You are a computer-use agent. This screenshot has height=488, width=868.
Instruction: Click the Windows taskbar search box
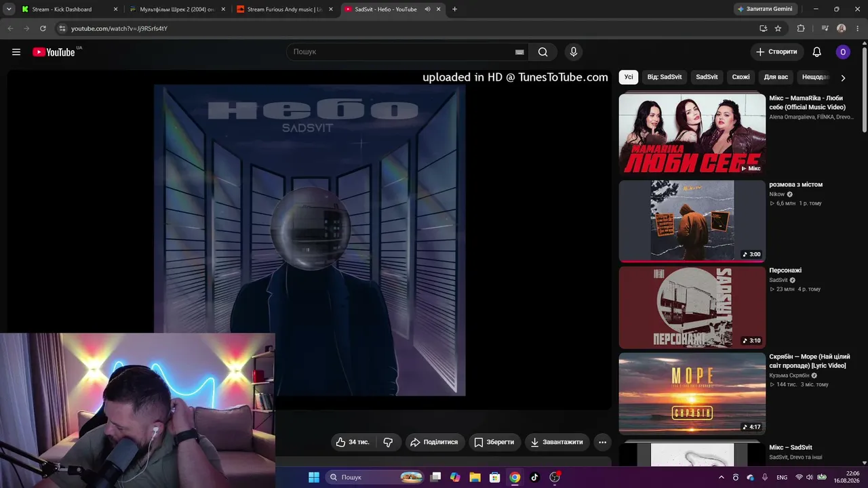[376, 477]
